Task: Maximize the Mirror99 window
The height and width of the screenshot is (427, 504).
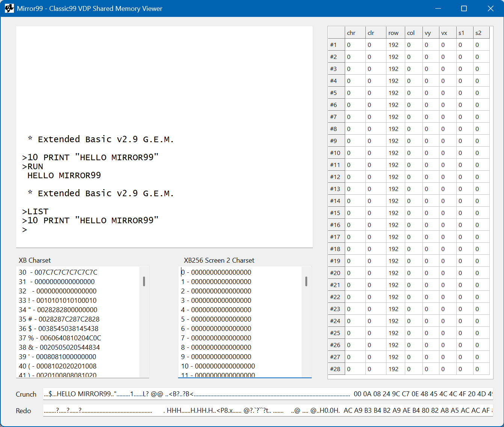Action: coord(464,8)
